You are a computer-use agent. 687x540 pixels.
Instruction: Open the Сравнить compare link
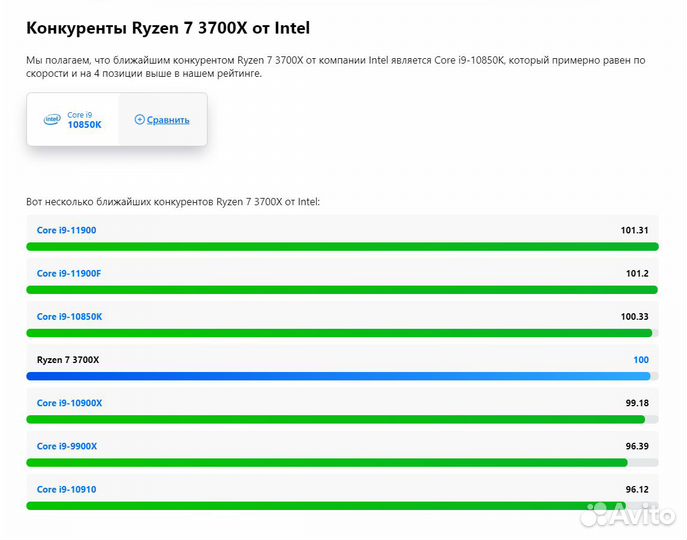point(168,120)
